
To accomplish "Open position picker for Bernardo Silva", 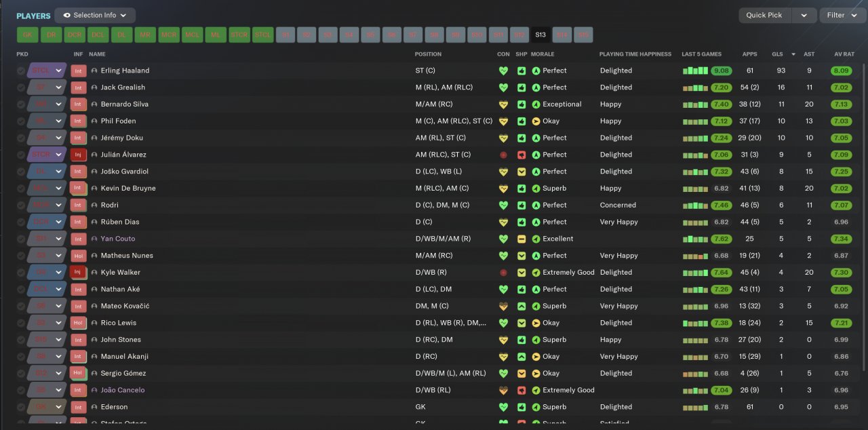I will [x=59, y=104].
